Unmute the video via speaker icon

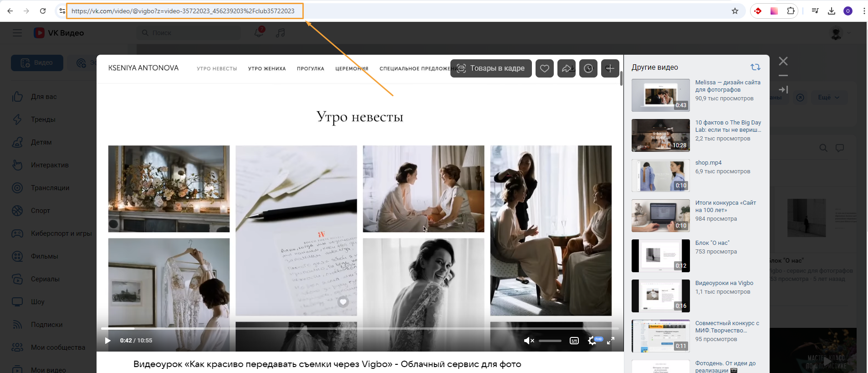point(529,341)
